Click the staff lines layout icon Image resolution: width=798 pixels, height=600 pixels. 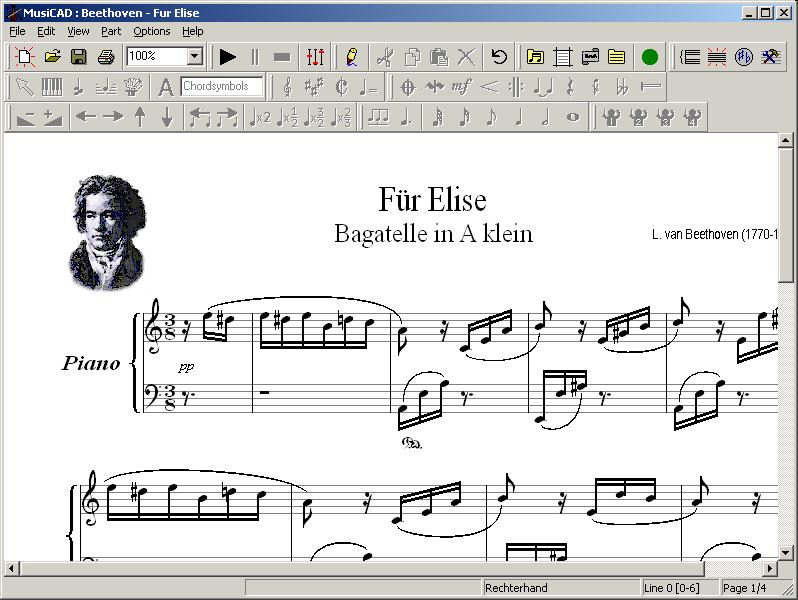click(562, 56)
